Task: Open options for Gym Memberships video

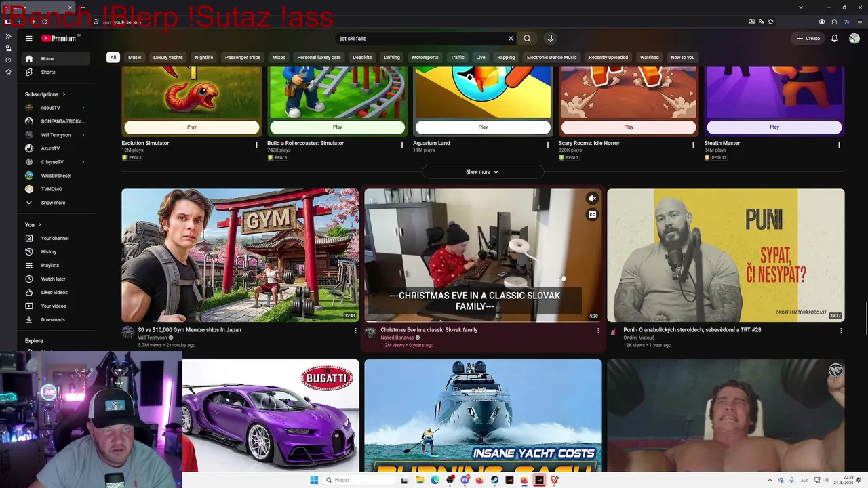Action: coord(355,331)
